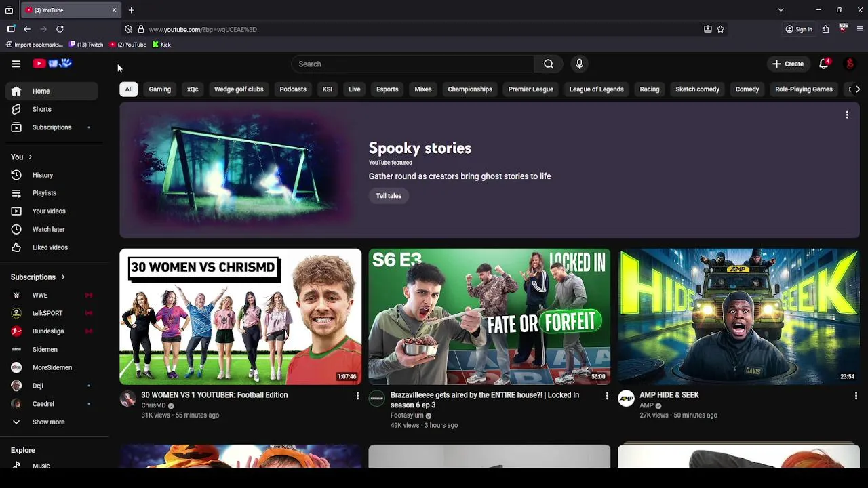Select the Live category chip
Viewport: 868px width, 488px height.
[354, 89]
